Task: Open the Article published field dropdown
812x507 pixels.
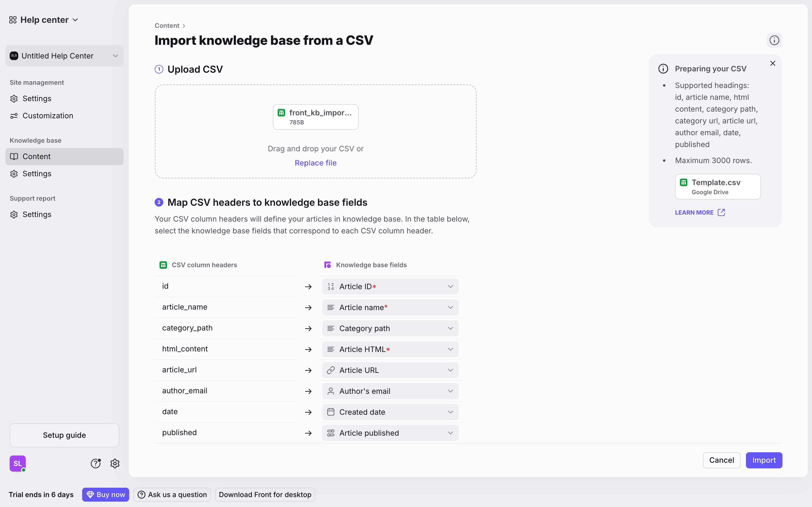Action: 390,433
